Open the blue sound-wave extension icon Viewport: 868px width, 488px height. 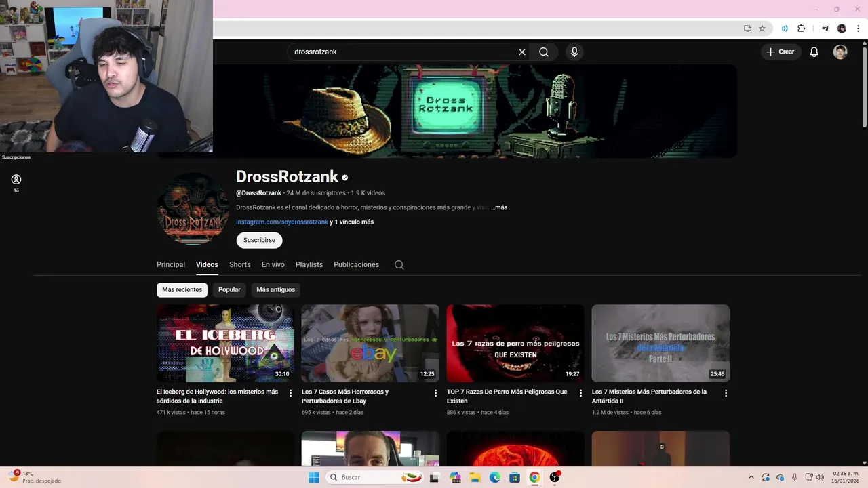(x=785, y=28)
